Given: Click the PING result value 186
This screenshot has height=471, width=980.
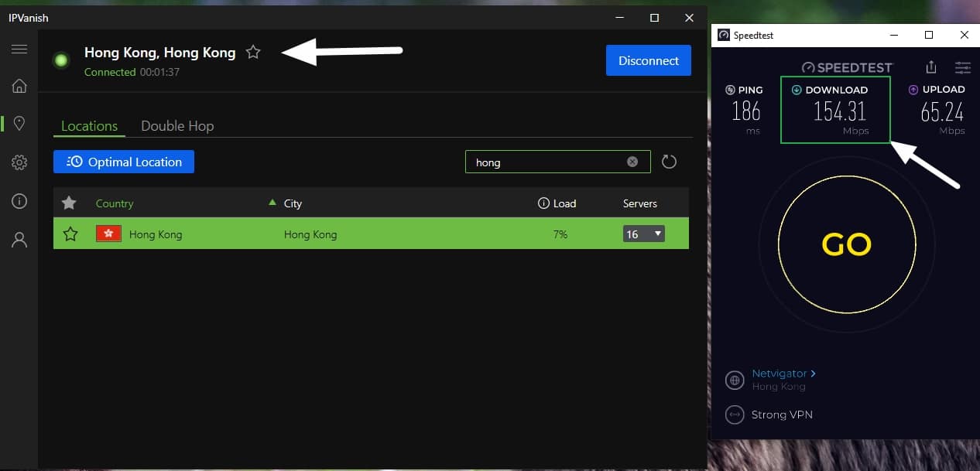Looking at the screenshot, I should point(746,112).
